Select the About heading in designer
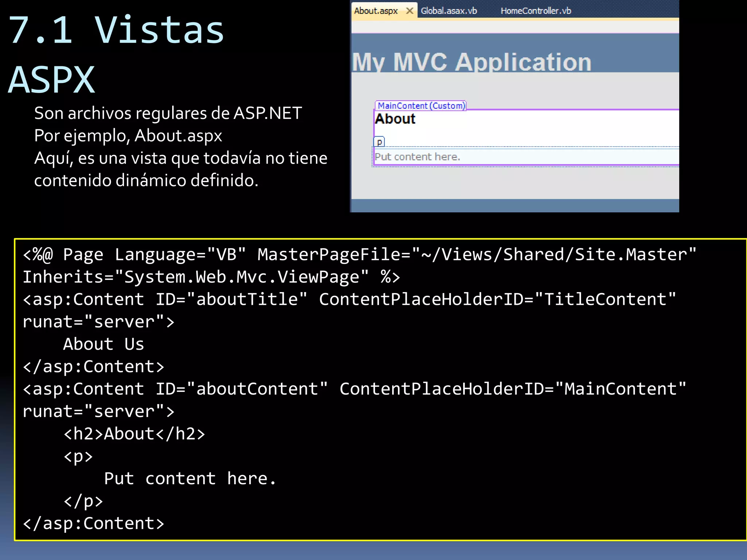The image size is (747, 560). pos(395,119)
